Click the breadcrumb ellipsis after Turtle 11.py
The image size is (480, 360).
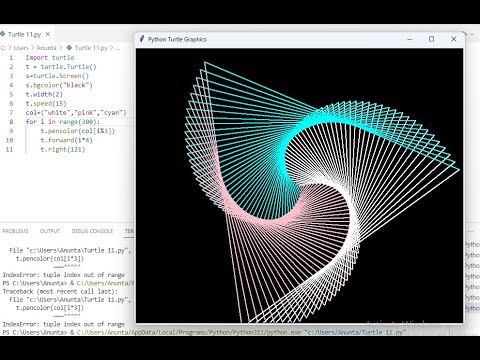(117, 48)
